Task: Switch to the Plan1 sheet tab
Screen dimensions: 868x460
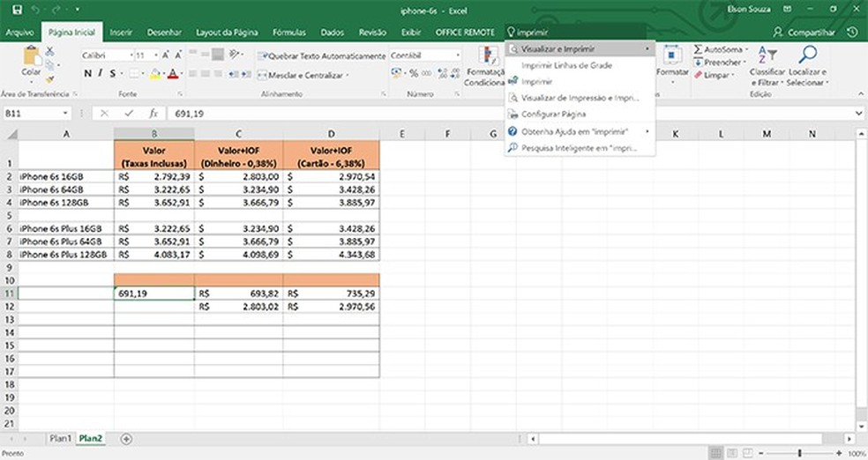Action: [x=60, y=438]
